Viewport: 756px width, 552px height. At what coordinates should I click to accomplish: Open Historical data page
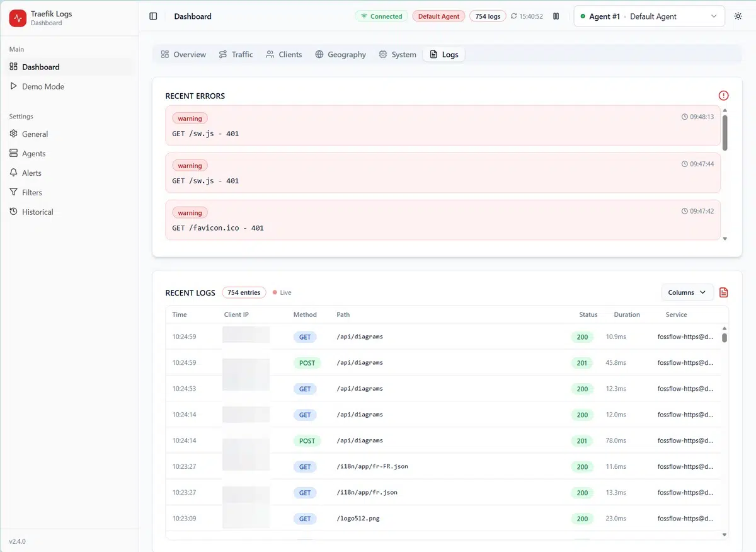(x=37, y=212)
